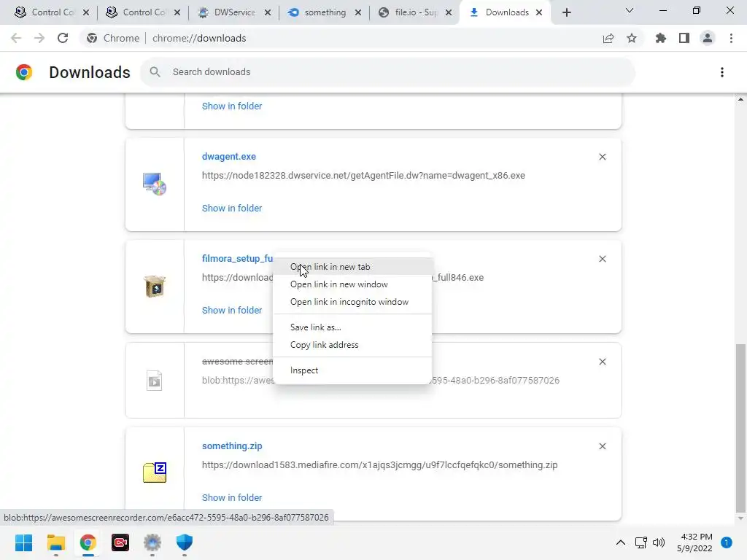The image size is (747, 560).
Task: Show dwagent.exe in folder
Action: tap(232, 208)
